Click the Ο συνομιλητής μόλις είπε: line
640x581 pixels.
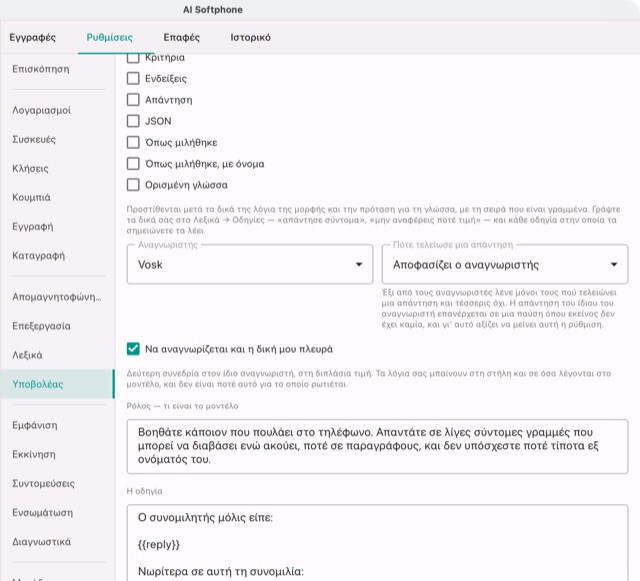click(x=205, y=518)
